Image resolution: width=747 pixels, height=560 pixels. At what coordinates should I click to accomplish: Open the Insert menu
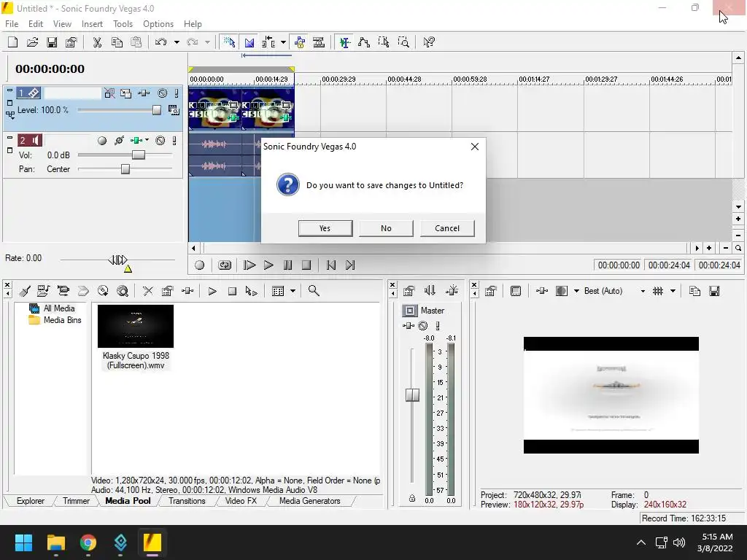click(92, 24)
